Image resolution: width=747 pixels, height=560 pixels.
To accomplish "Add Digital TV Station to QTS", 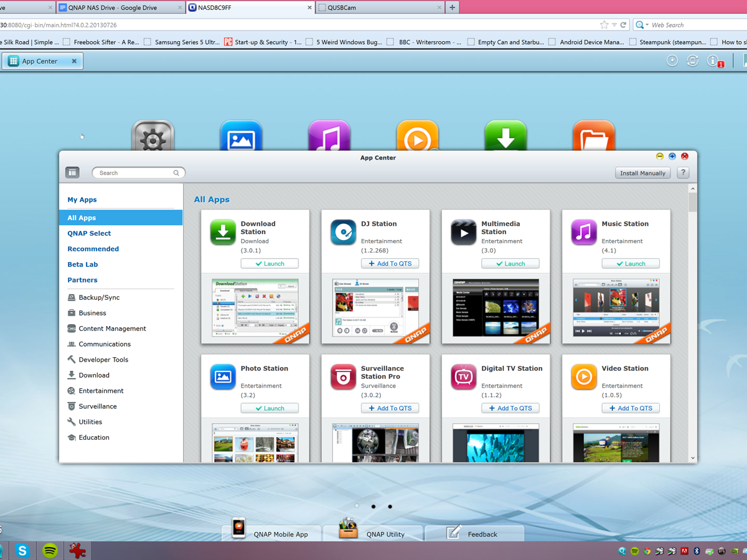I will coord(510,408).
